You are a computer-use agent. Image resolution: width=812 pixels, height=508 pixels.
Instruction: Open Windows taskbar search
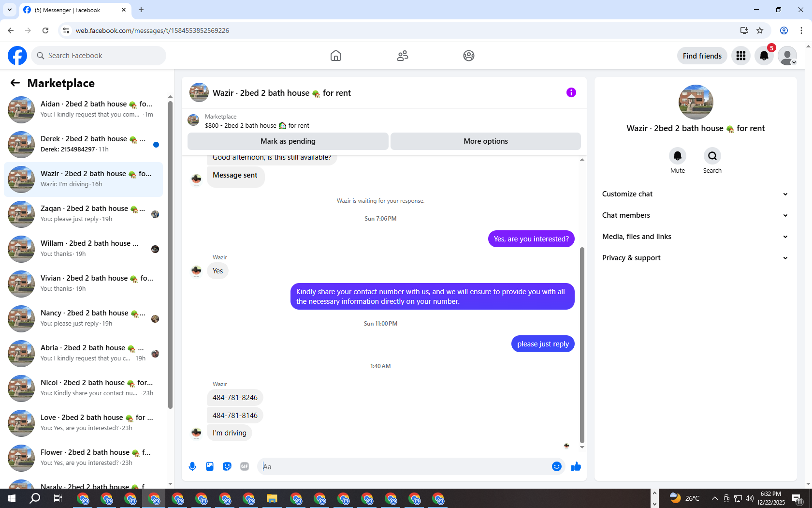[35, 498]
